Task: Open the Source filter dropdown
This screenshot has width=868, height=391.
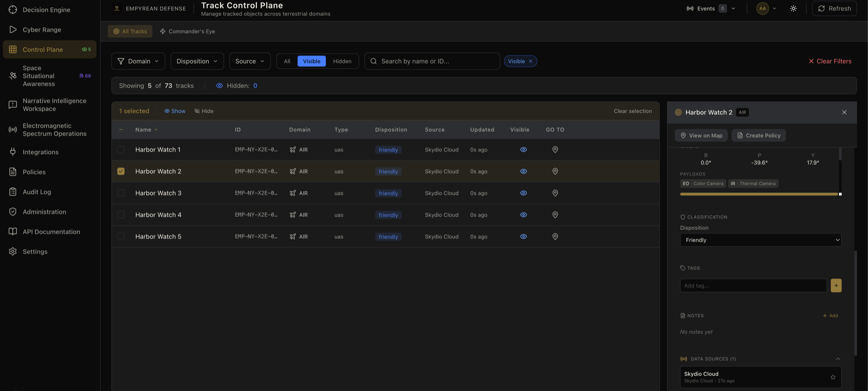Action: point(250,61)
